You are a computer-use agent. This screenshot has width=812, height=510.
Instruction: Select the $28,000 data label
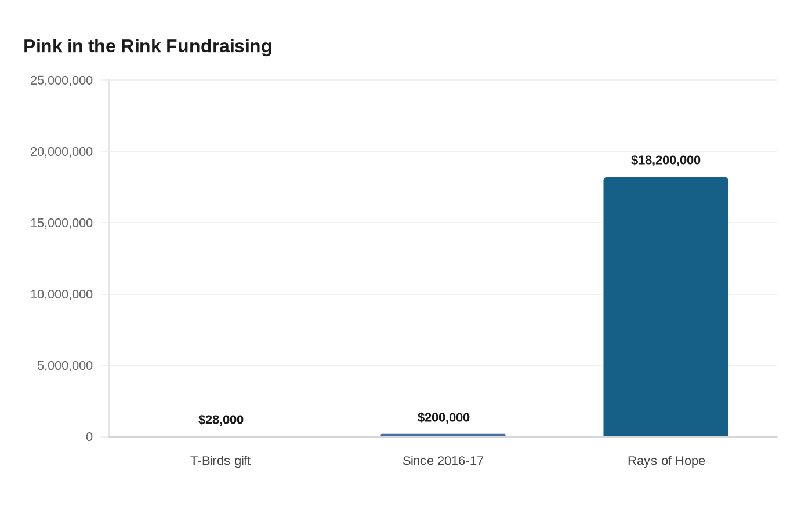pyautogui.click(x=221, y=420)
